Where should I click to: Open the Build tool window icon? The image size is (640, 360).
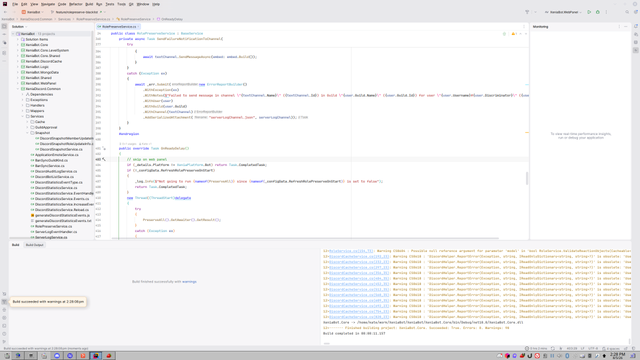(x=4, y=302)
